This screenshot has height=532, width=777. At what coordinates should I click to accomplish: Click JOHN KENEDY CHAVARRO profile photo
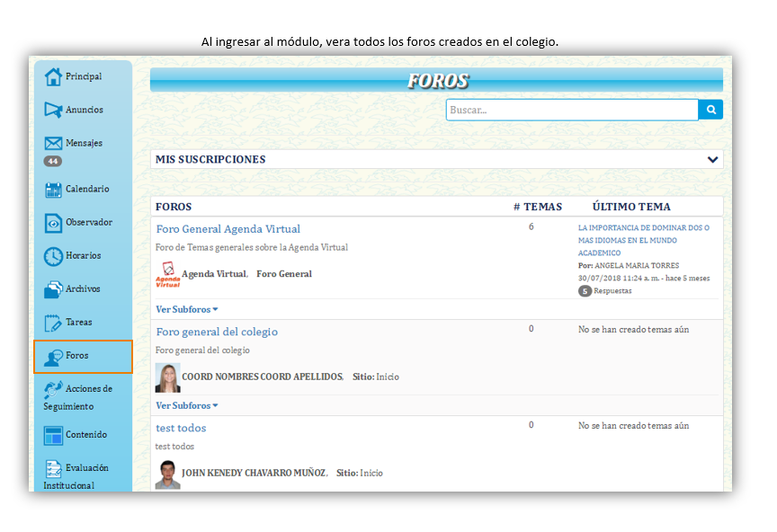[167, 474]
